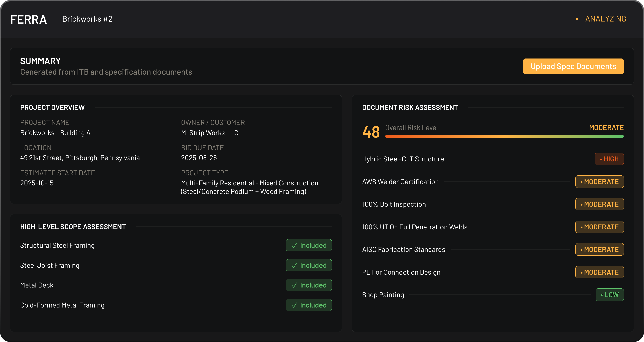This screenshot has height=342, width=644.
Task: Click Included badge for Cold-Formed Metal Framing
Action: click(308, 305)
